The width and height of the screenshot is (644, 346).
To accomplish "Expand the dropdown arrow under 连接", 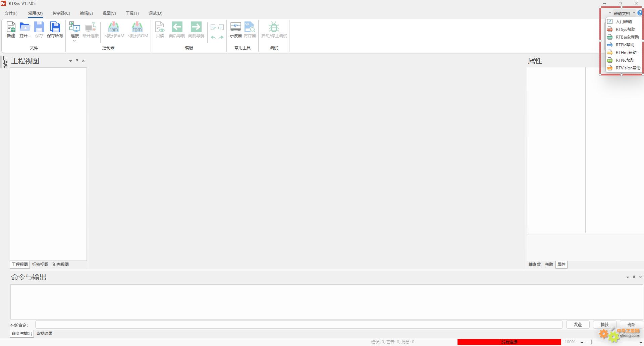I will click(74, 41).
